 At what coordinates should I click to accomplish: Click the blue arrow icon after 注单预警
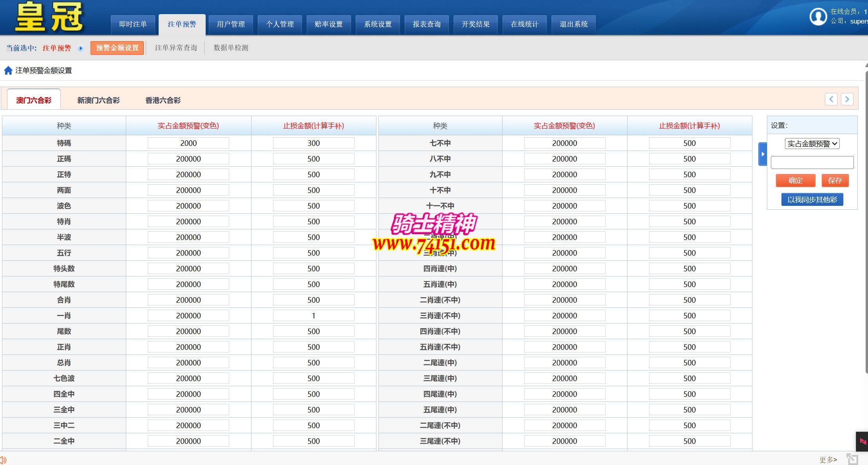[x=81, y=48]
